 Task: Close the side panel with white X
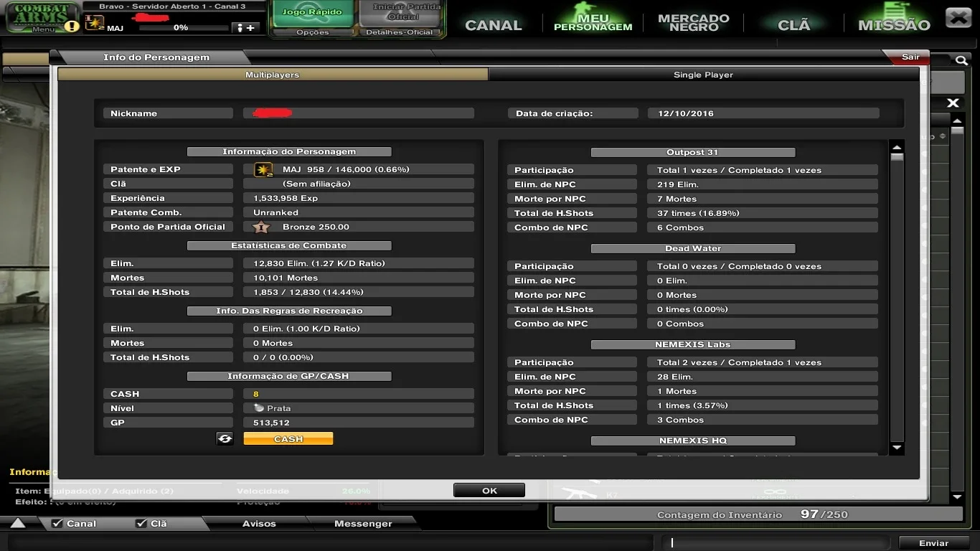[x=953, y=103]
